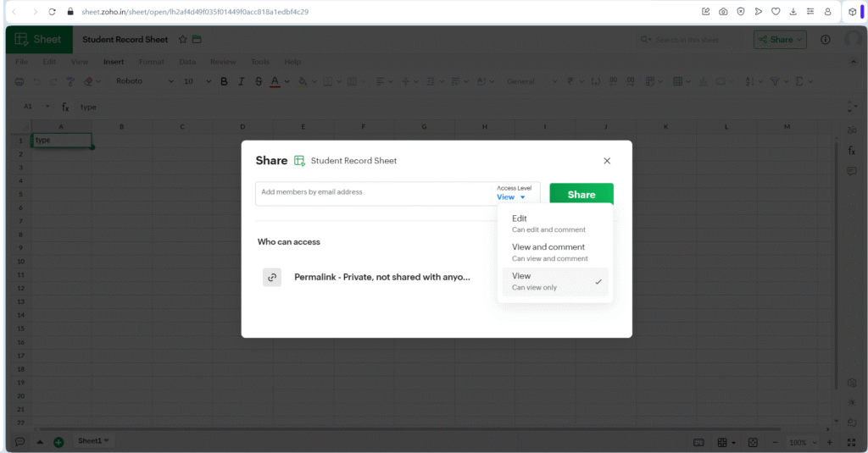Screen dimensions: 868x453
Task: Select the View only access option
Action: (554, 281)
